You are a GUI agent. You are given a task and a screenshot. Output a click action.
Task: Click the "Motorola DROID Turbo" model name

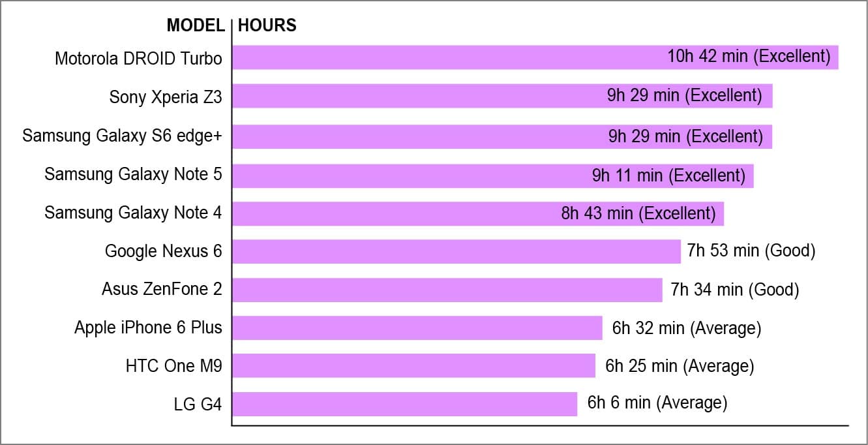tap(138, 59)
